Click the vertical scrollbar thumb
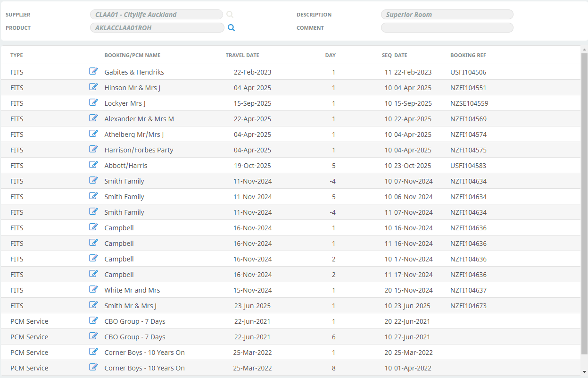 coord(584,203)
